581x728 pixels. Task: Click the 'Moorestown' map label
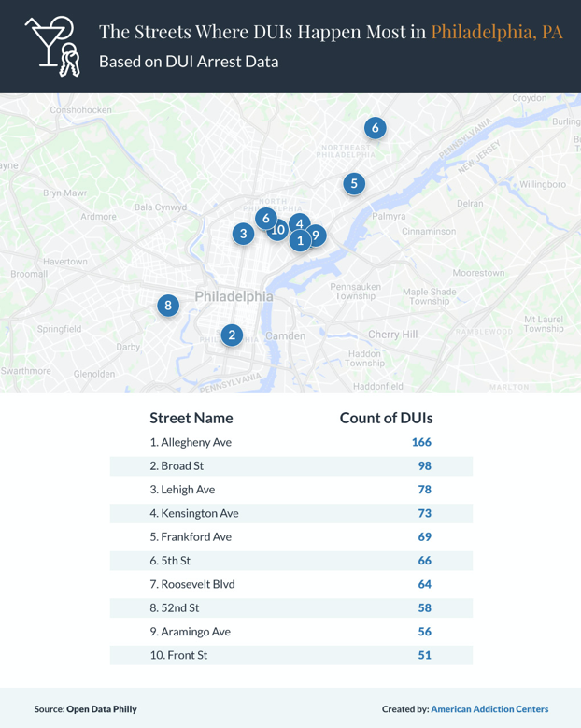[x=478, y=273]
